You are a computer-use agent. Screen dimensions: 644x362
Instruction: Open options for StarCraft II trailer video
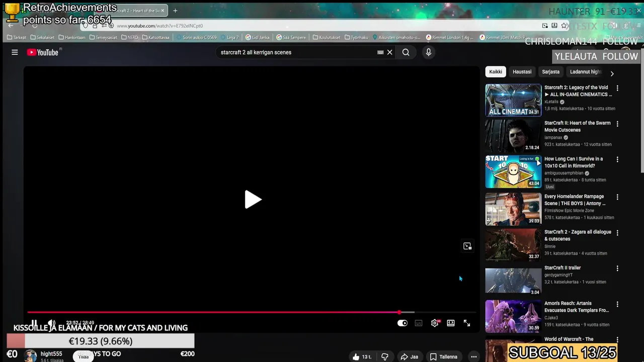617,268
